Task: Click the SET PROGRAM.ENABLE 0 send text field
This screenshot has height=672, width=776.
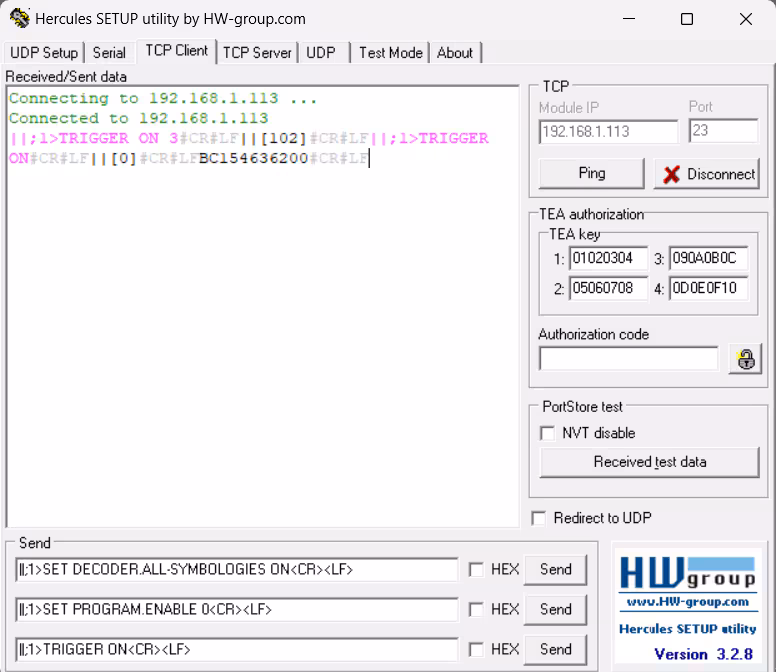Action: tap(237, 609)
